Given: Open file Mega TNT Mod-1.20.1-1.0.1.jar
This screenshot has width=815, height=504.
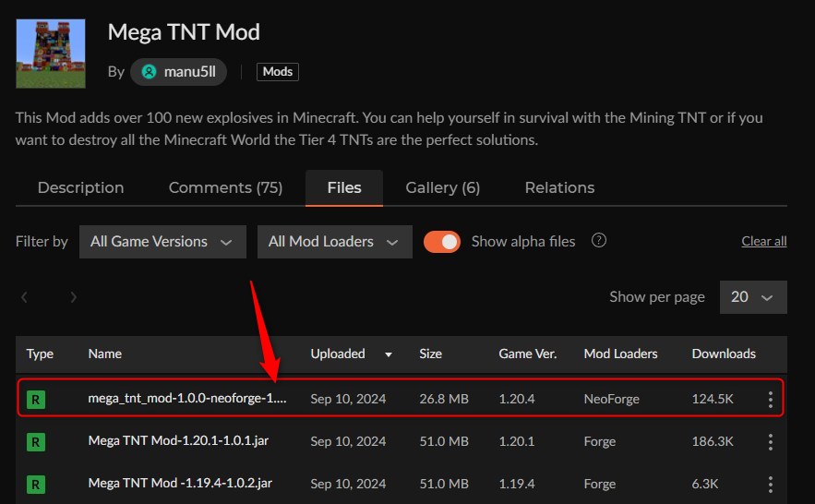Looking at the screenshot, I should (x=178, y=440).
